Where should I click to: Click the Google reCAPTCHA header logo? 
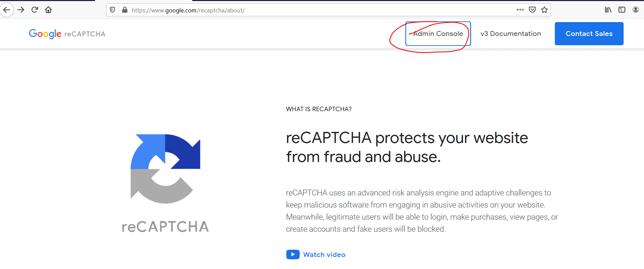pos(67,34)
